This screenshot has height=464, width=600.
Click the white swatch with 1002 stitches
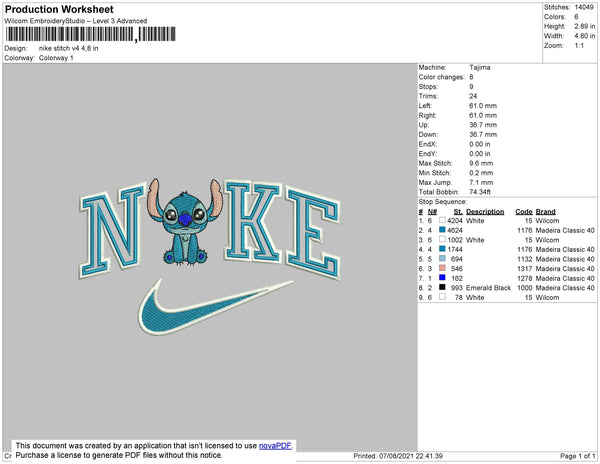tap(442, 239)
